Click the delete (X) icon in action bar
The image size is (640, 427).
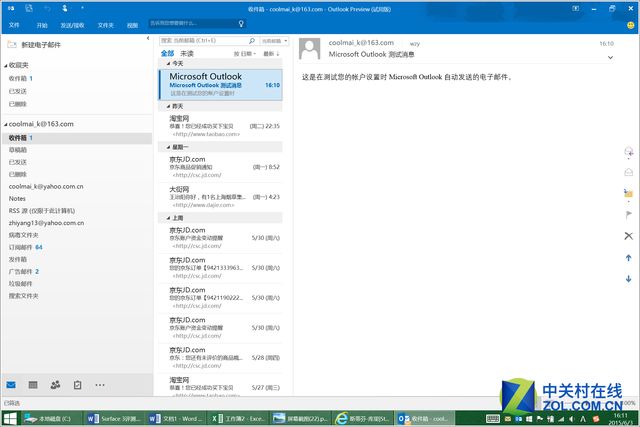(x=629, y=236)
